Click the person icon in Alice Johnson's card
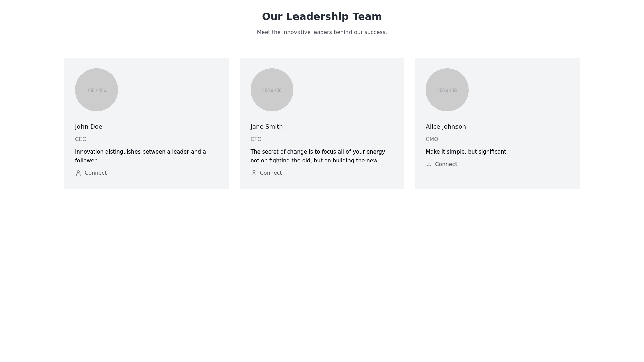 429,164
